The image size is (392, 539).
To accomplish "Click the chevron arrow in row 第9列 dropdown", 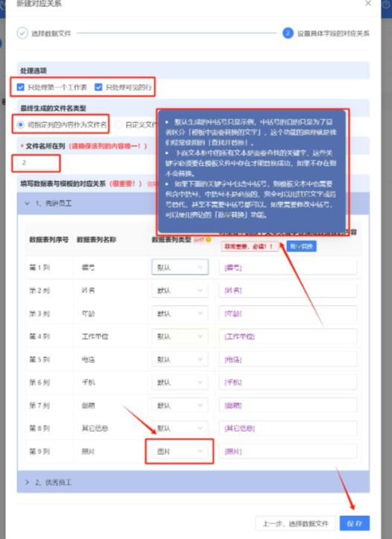I will tap(200, 451).
